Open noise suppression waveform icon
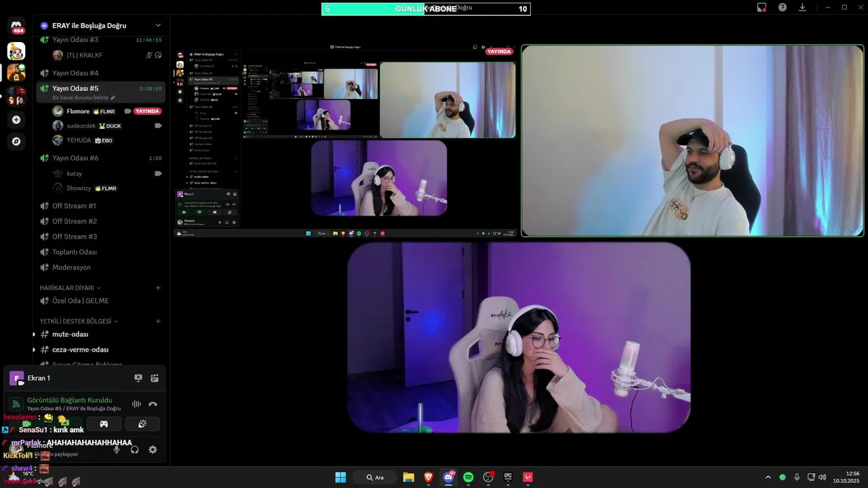 136,404
